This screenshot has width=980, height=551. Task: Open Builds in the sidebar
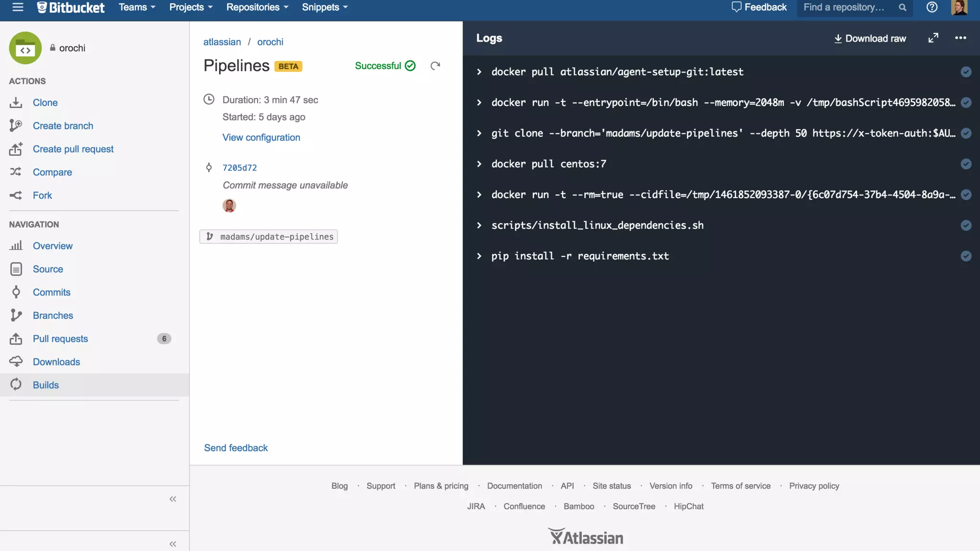click(45, 385)
